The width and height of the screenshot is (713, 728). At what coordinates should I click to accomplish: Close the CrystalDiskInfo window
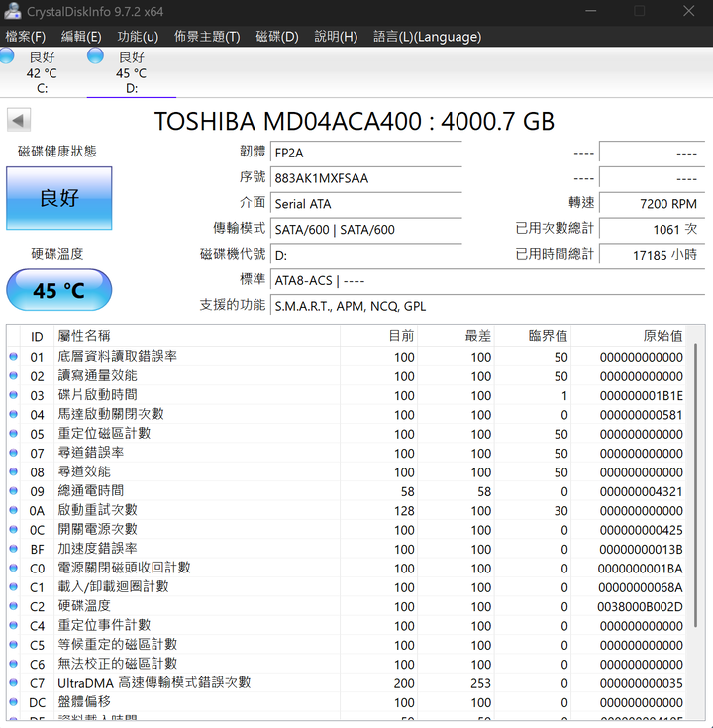click(689, 11)
